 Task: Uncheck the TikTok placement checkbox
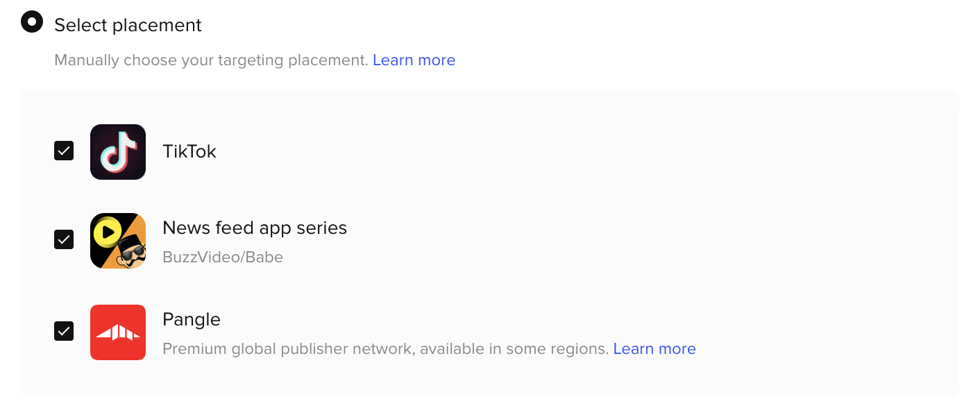coord(64,151)
